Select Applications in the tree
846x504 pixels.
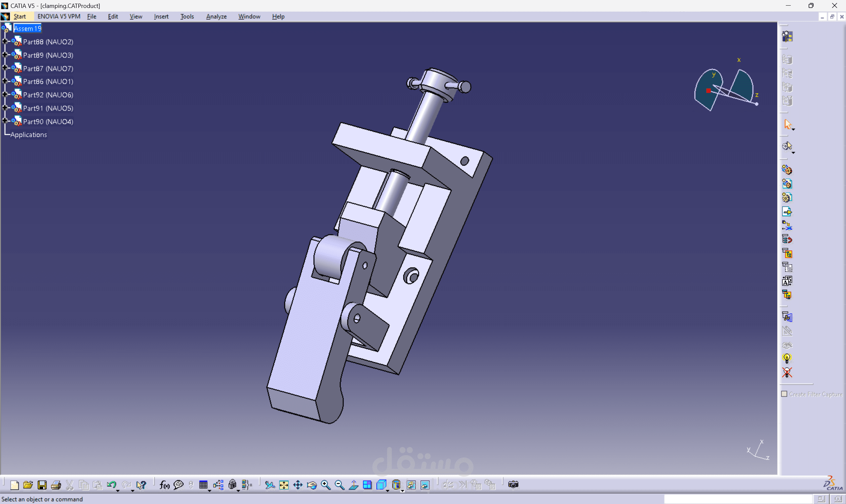(x=28, y=135)
